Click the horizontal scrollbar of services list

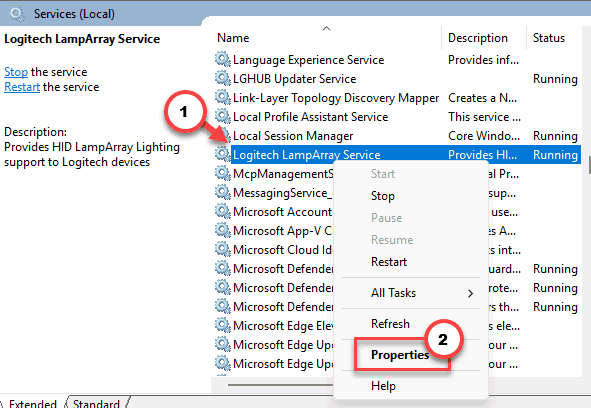click(281, 385)
